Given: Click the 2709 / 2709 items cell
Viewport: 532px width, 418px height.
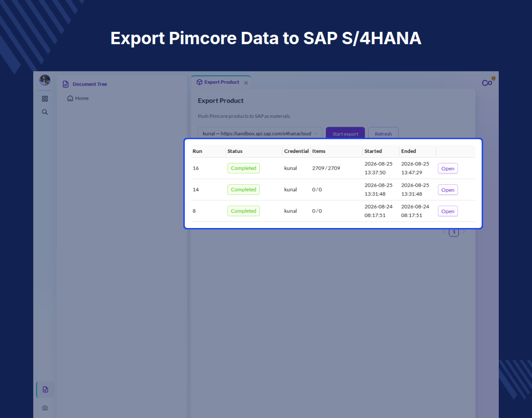Looking at the screenshot, I should tap(326, 168).
